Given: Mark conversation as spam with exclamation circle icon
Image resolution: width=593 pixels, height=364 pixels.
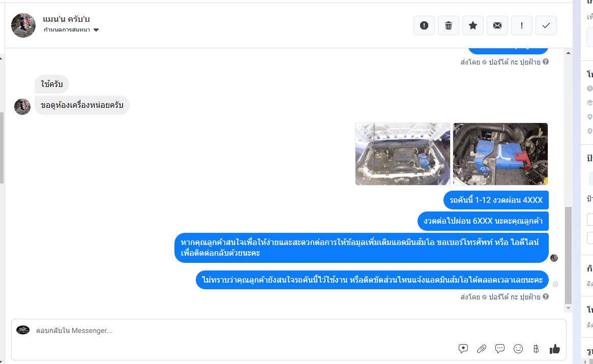Looking at the screenshot, I should tap(424, 25).
